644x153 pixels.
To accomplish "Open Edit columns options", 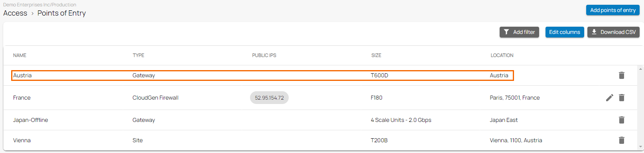I will [565, 32].
